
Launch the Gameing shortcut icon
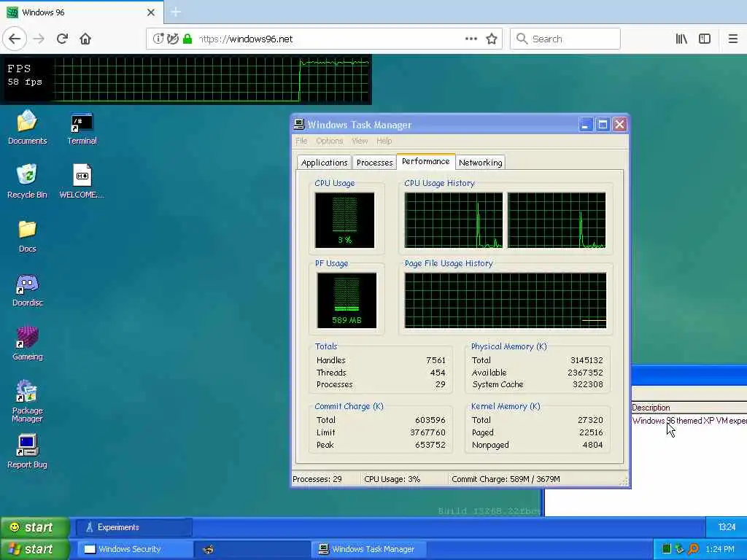point(27,344)
